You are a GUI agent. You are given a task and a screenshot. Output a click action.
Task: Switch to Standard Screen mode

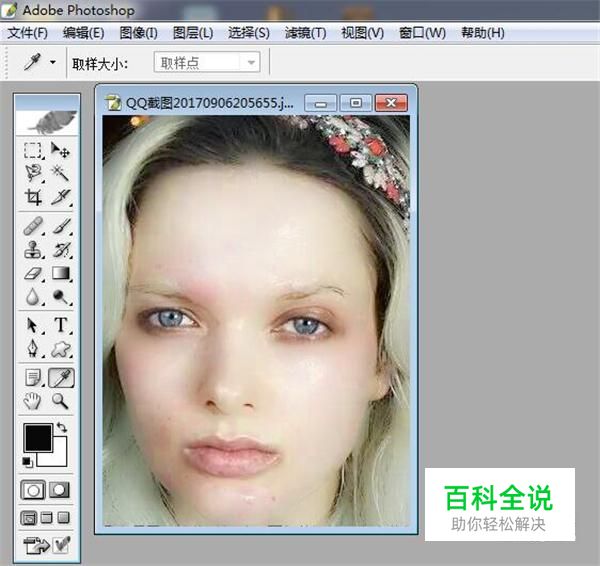pos(29,518)
